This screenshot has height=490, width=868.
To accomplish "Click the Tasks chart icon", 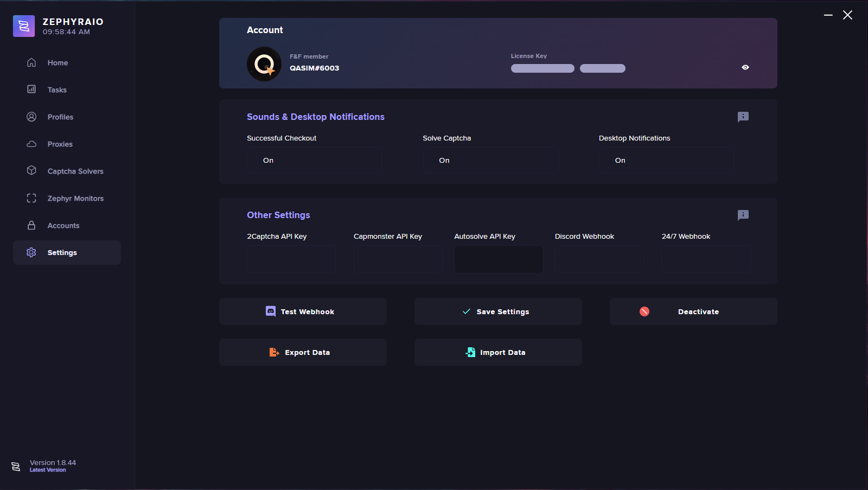I will 31,90.
